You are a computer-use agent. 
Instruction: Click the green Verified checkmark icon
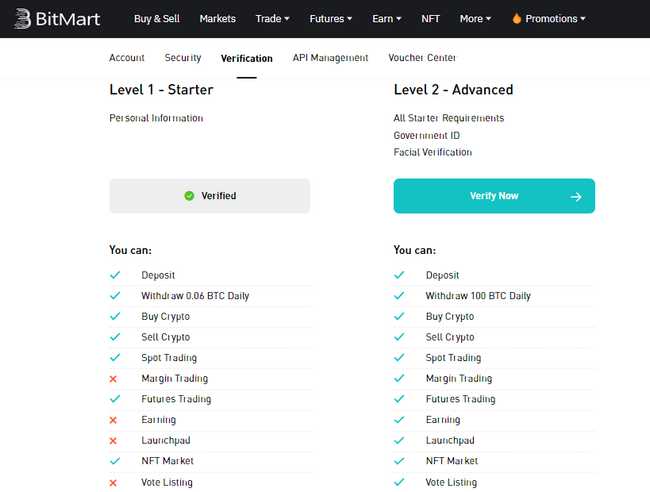(x=189, y=196)
